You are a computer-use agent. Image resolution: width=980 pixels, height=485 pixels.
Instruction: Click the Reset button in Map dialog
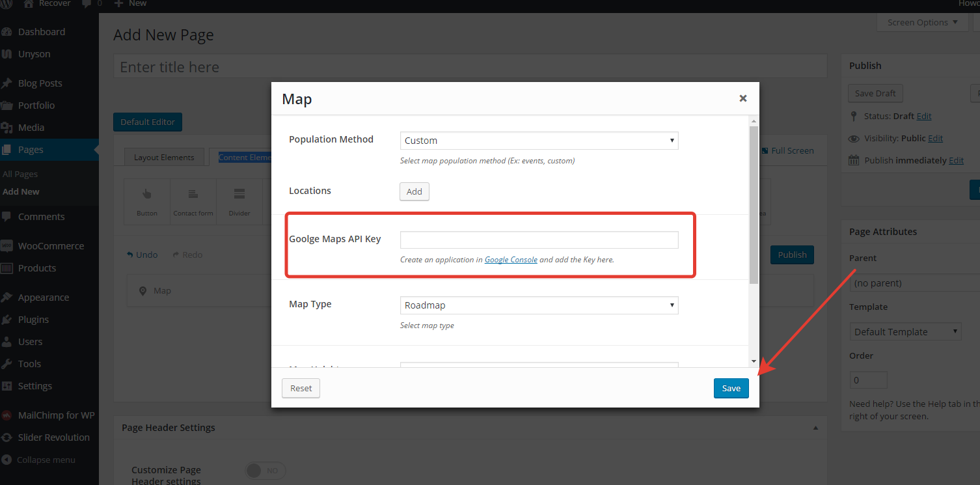[301, 388]
